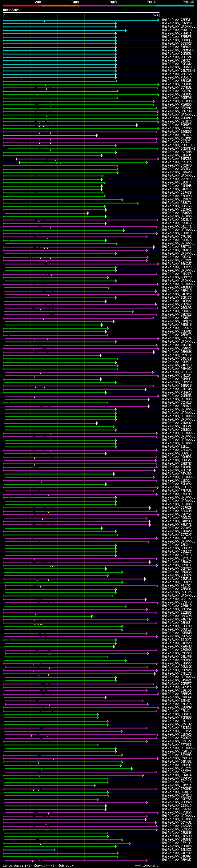Image resolution: width=197 pixels, height=868 pixels.
Task: Select hit label UniRef100_Q0D8N0-2
Action: [179, 149]
